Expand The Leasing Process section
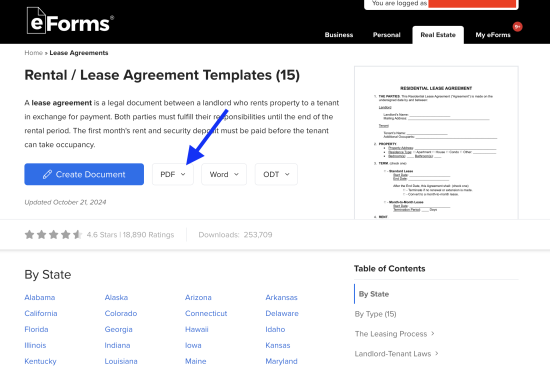Screen dimensions: 550x368 (x=395, y=334)
